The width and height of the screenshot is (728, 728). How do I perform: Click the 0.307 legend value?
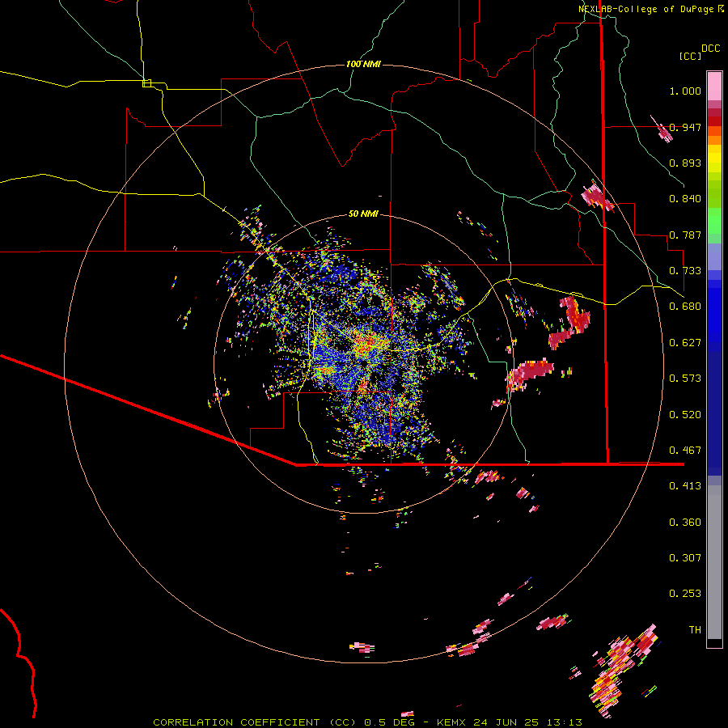coord(685,558)
